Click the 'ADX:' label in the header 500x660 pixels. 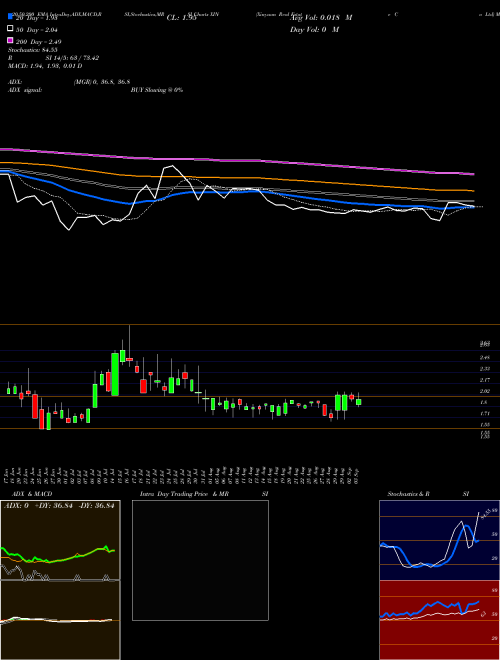(15, 82)
